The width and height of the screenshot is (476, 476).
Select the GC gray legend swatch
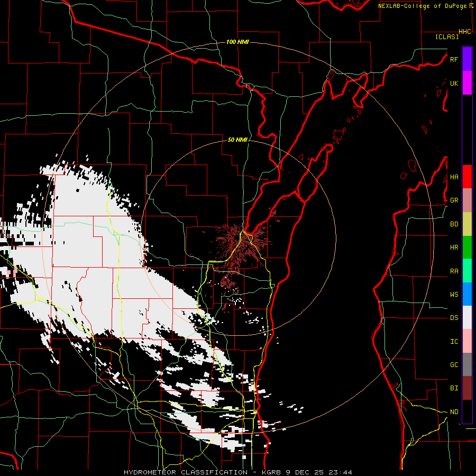467,364
